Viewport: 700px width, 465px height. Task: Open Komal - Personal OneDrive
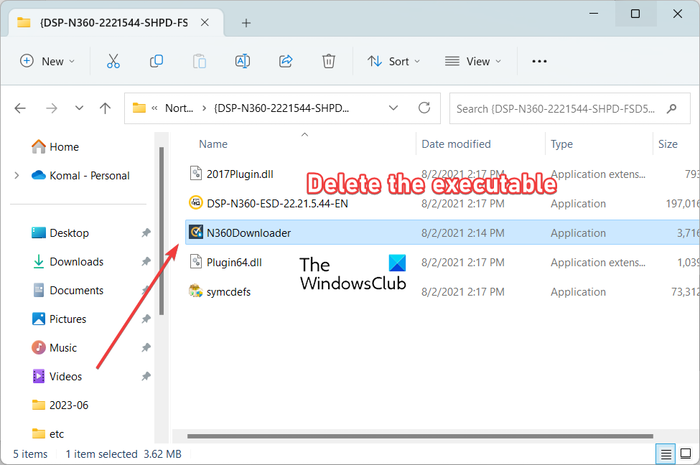tap(80, 175)
